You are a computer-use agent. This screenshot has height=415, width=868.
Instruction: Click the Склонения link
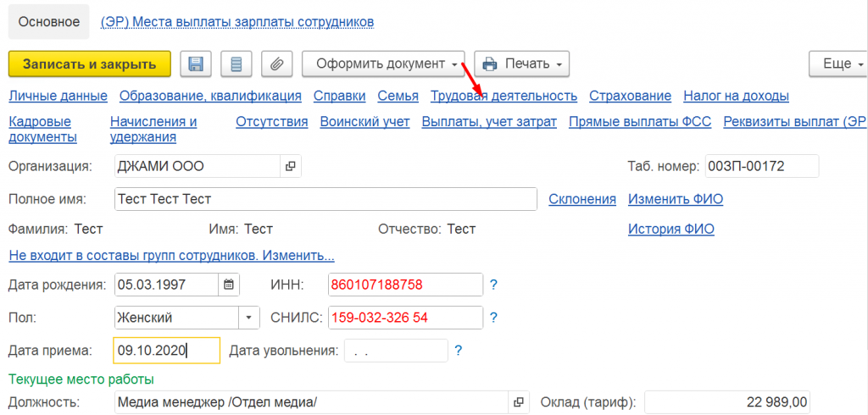(x=582, y=199)
